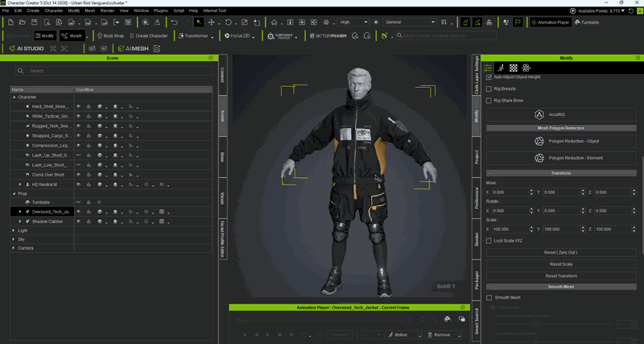The image size is (644, 344).
Task: Expand the Light tree category
Action: pos(14,230)
